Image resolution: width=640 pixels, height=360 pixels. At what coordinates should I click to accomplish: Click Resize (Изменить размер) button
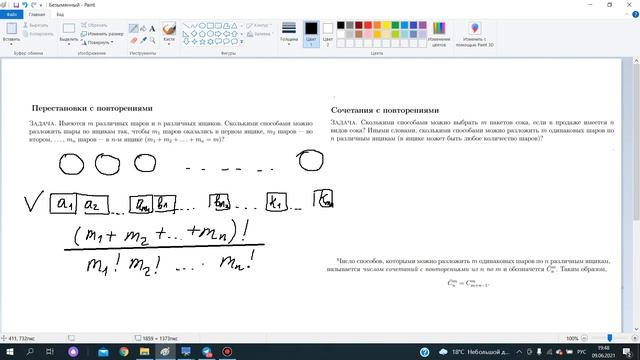pos(102,34)
